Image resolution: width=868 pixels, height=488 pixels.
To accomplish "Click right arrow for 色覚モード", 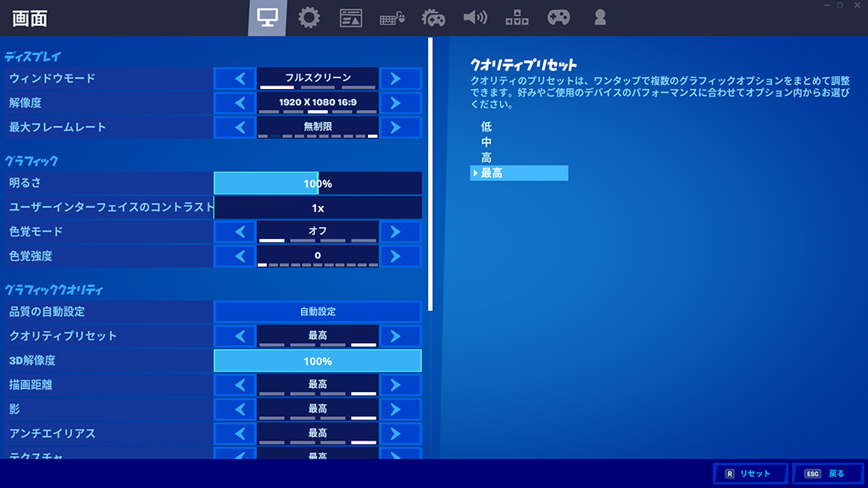I will coord(400,232).
